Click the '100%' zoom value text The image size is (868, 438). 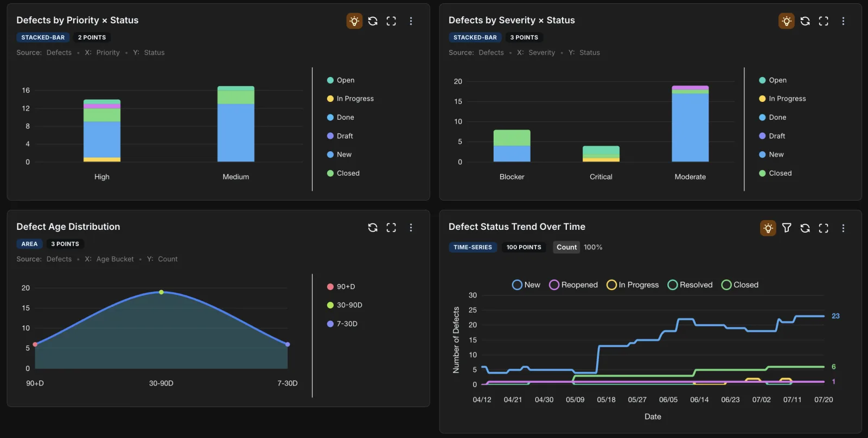point(593,247)
